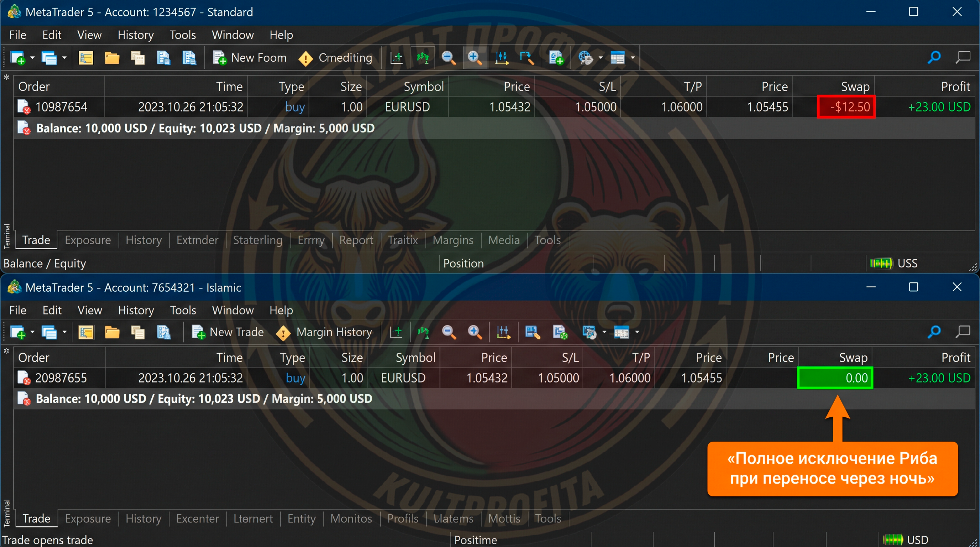Image resolution: width=980 pixels, height=547 pixels.
Task: Toggle chart shift icon in Standard window
Action: point(396,58)
